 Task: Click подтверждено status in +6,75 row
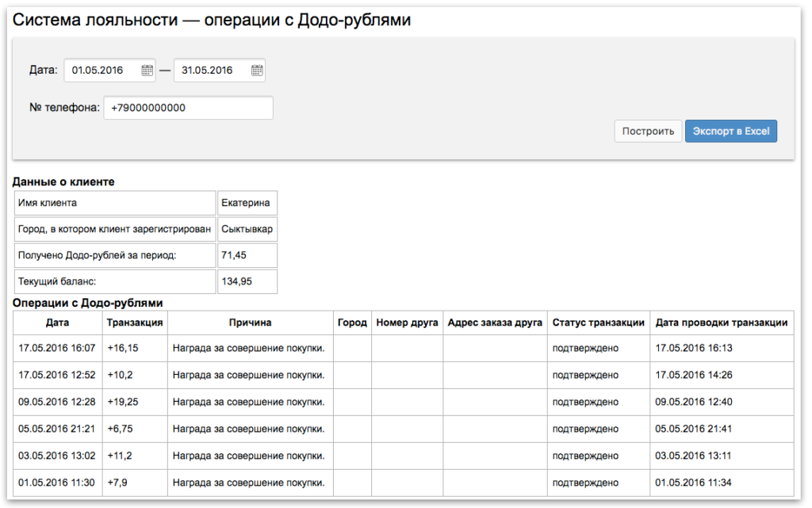point(585,429)
